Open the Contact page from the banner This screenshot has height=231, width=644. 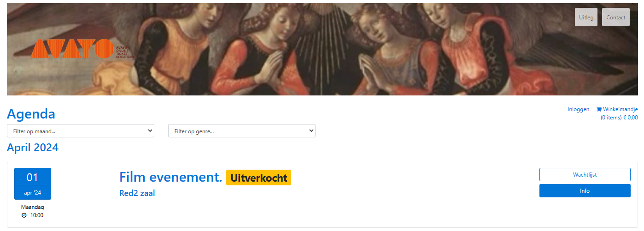pos(616,17)
